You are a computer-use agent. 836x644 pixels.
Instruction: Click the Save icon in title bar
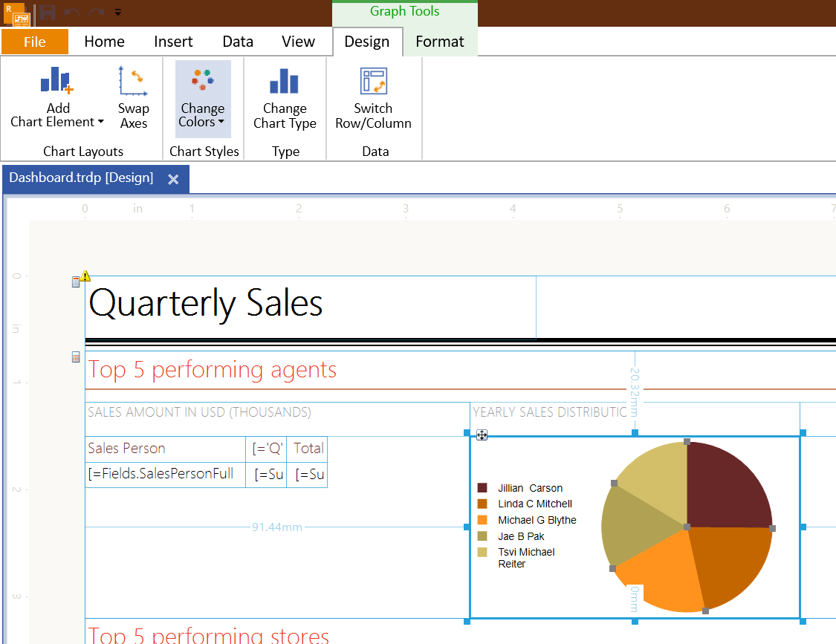48,13
